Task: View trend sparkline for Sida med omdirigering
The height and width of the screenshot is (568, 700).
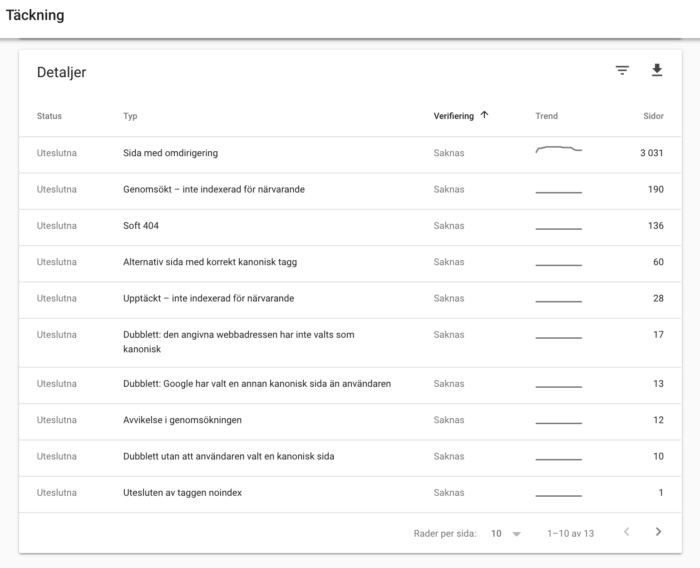Action: point(558,150)
